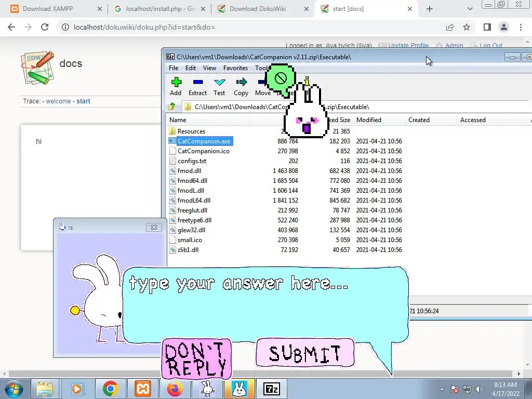
Task: Click the Chrome back arrow
Action: pos(11,27)
